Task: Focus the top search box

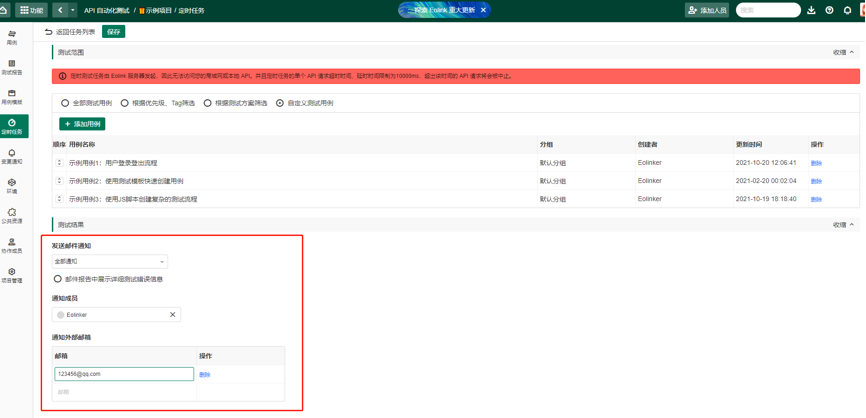Action: (x=768, y=10)
